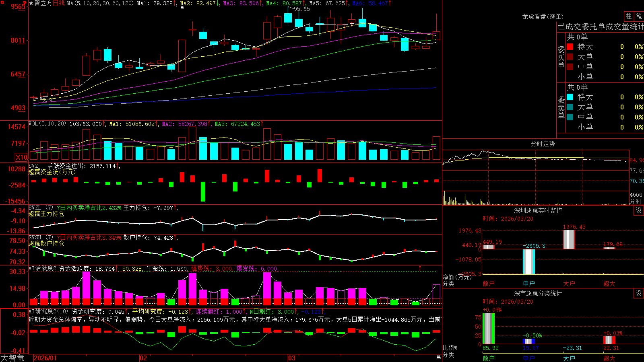Screen dimensions: 644x362
Task: Click the red marker icon above 9565
Action: coord(24,3)
